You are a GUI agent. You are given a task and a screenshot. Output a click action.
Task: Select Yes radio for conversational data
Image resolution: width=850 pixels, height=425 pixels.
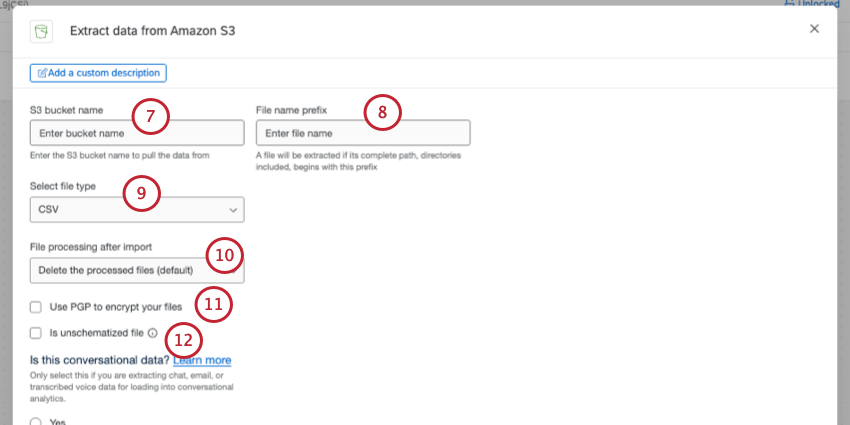click(36, 422)
